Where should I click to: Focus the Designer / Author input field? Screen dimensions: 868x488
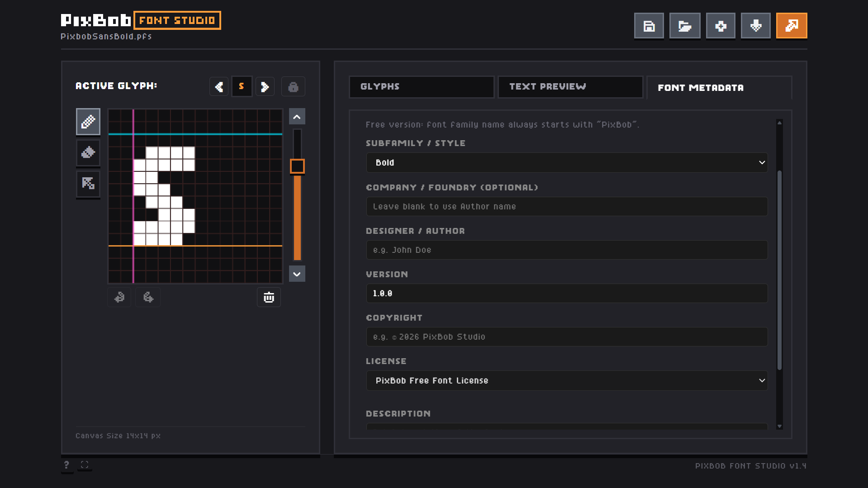click(567, 250)
